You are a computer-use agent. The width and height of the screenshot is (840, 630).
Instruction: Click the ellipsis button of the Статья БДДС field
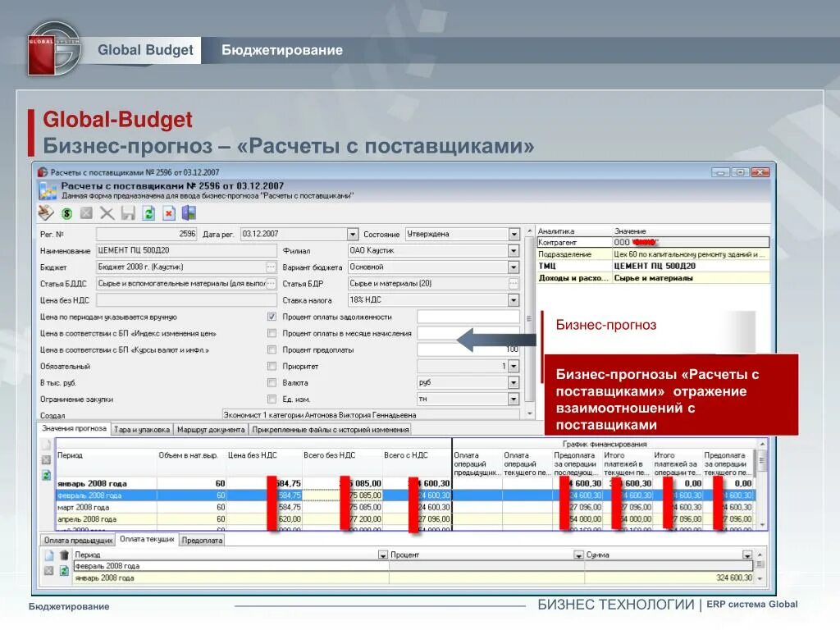coord(271,283)
